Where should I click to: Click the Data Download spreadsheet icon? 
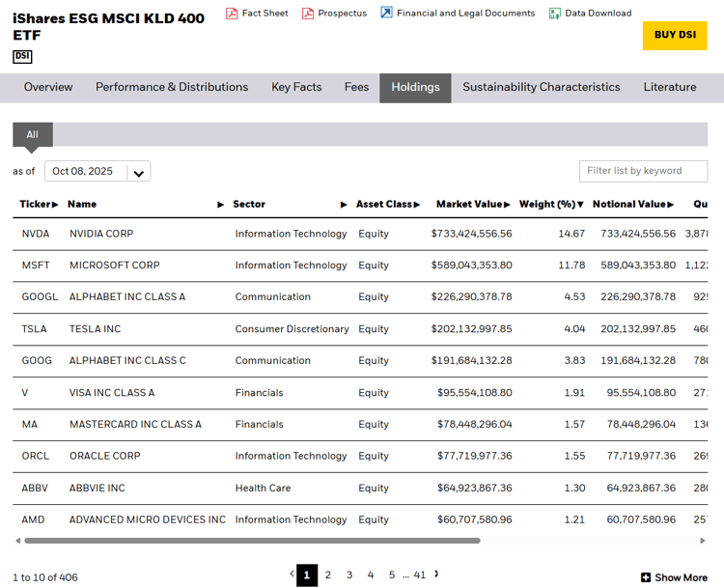pyautogui.click(x=554, y=13)
